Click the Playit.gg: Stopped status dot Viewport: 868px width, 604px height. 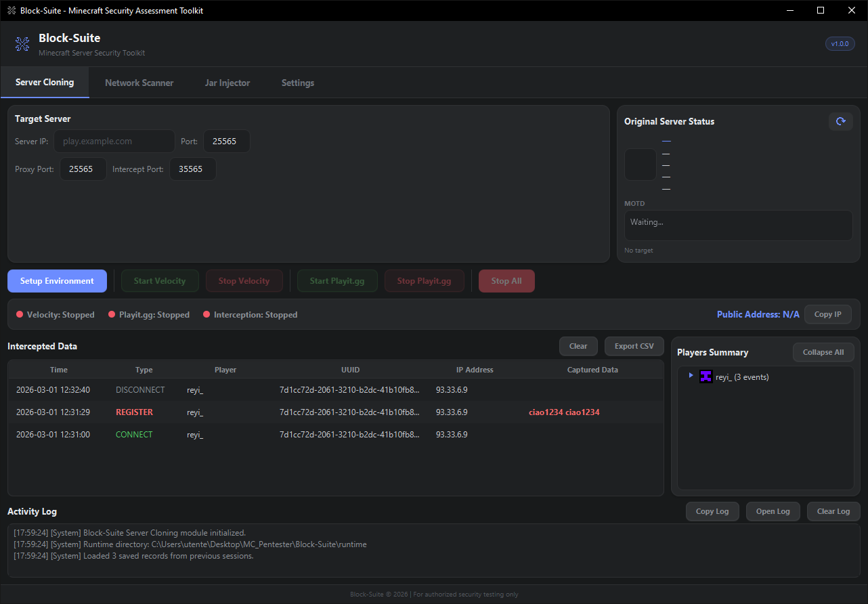112,314
